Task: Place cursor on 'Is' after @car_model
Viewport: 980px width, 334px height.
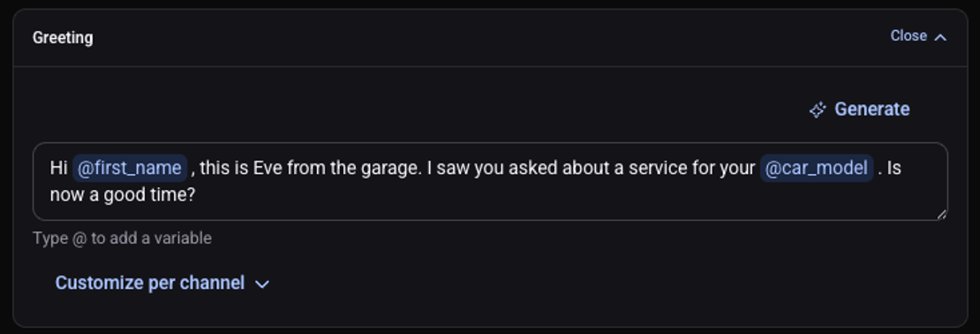Action: tap(893, 168)
